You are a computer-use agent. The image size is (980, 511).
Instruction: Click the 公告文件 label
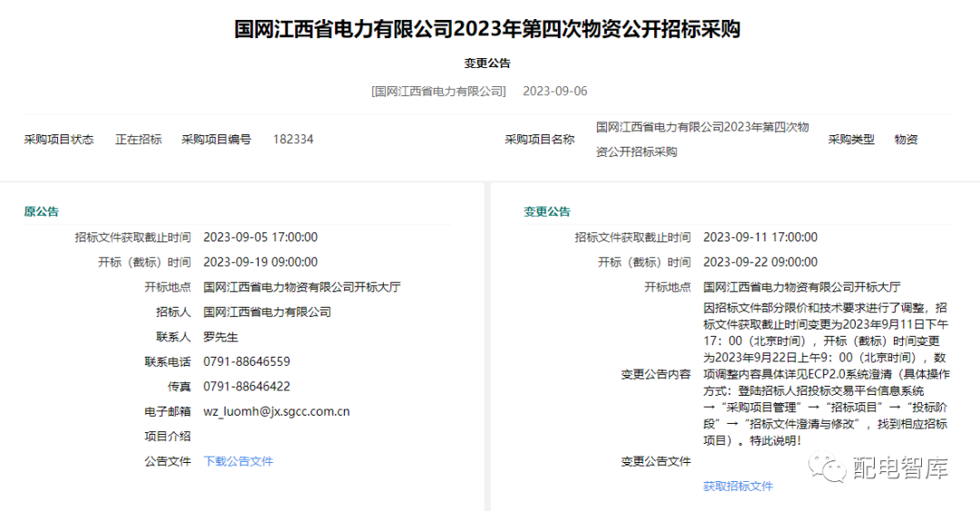tap(168, 461)
